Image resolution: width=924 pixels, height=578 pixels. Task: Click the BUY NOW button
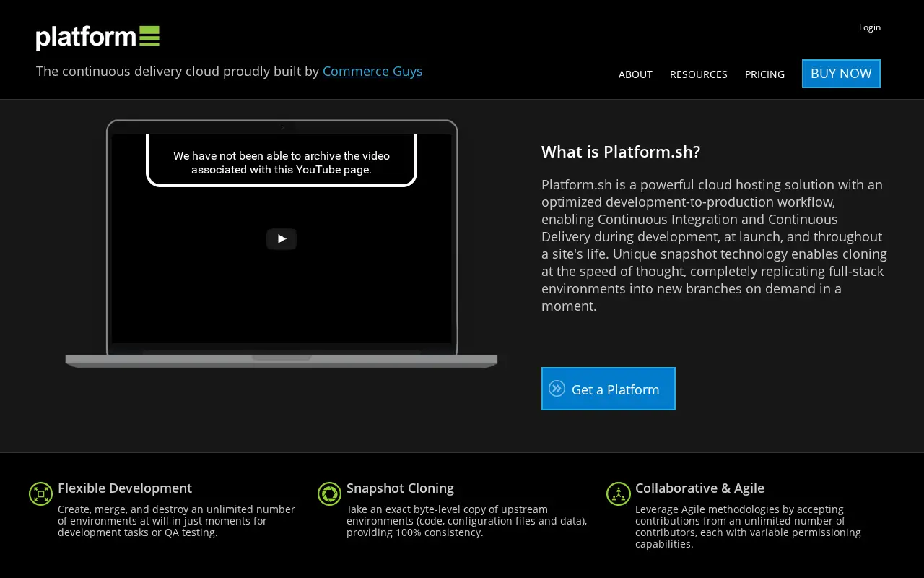841,74
